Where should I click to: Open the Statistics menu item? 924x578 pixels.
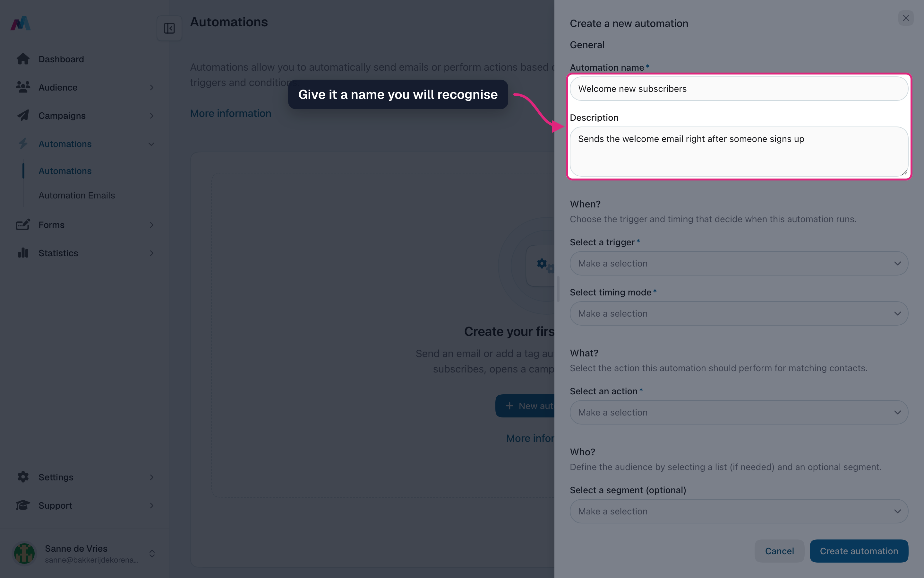click(x=85, y=253)
